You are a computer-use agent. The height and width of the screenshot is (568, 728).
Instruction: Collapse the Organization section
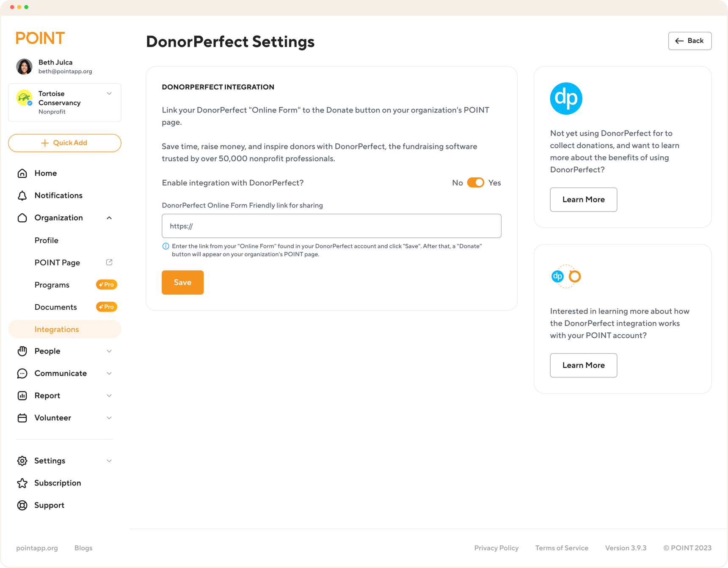click(x=109, y=218)
